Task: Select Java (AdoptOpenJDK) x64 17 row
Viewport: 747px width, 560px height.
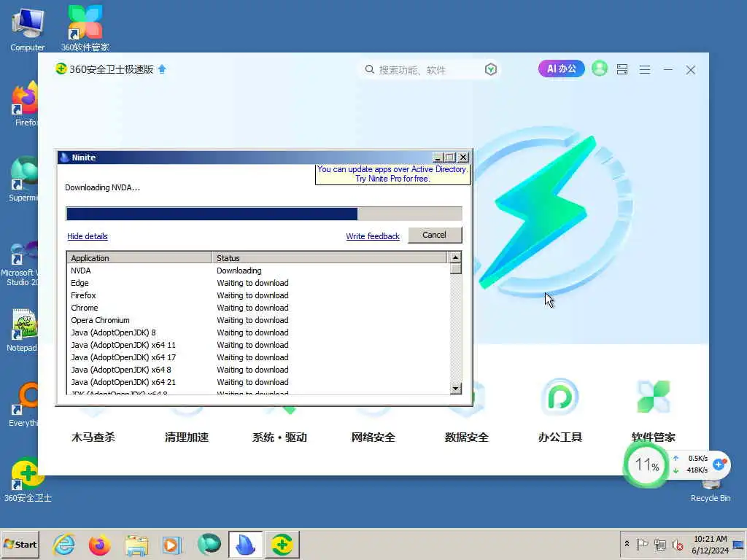Action: [258, 357]
